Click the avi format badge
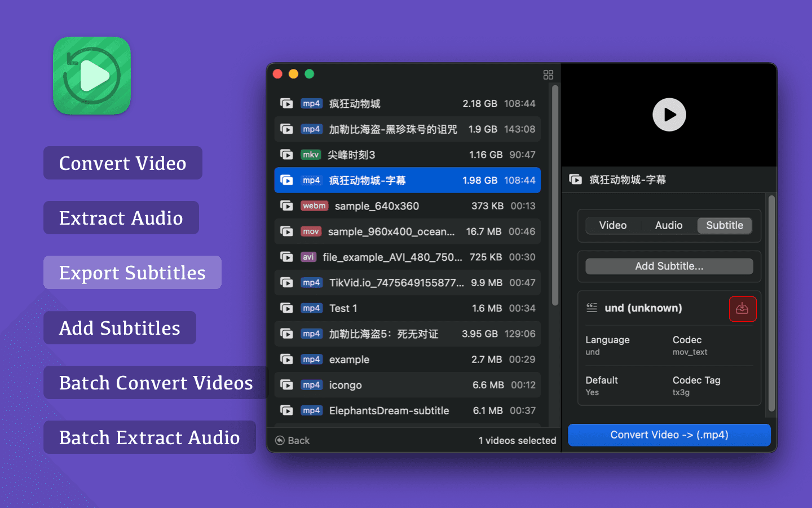812x508 pixels. 308,257
